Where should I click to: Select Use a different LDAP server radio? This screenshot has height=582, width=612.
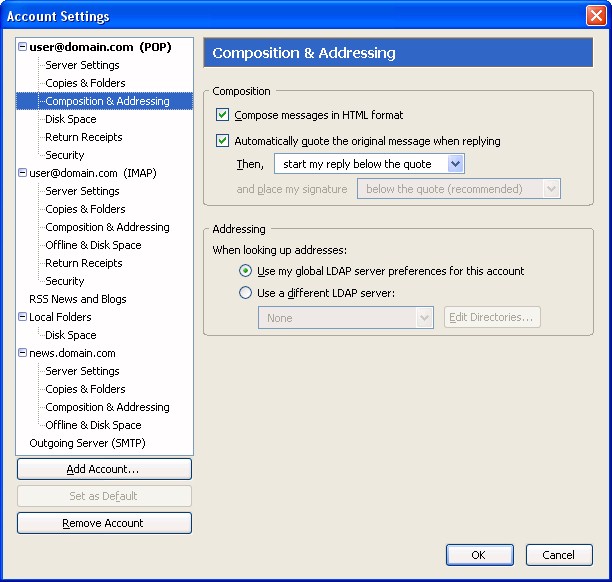[245, 293]
